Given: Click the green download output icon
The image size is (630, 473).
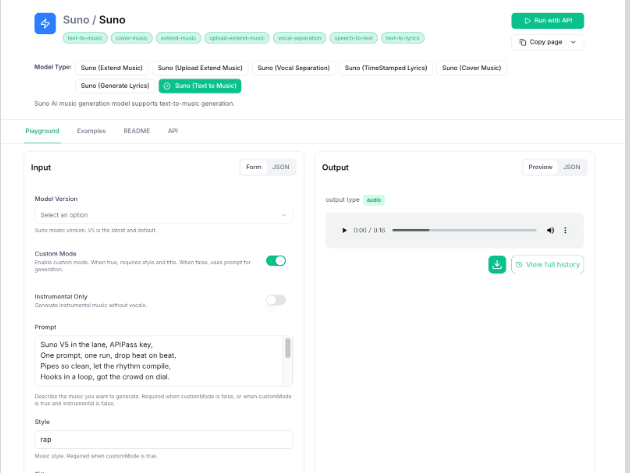Looking at the screenshot, I should click(497, 264).
